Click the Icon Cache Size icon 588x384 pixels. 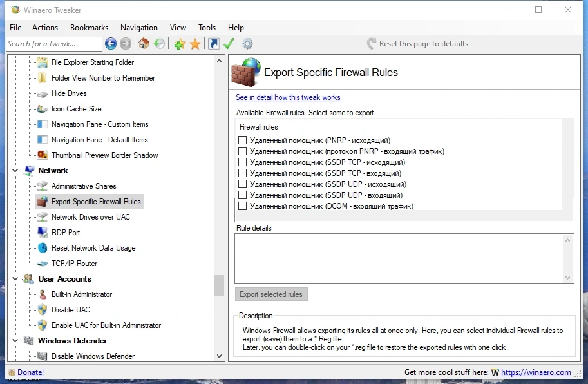43,109
